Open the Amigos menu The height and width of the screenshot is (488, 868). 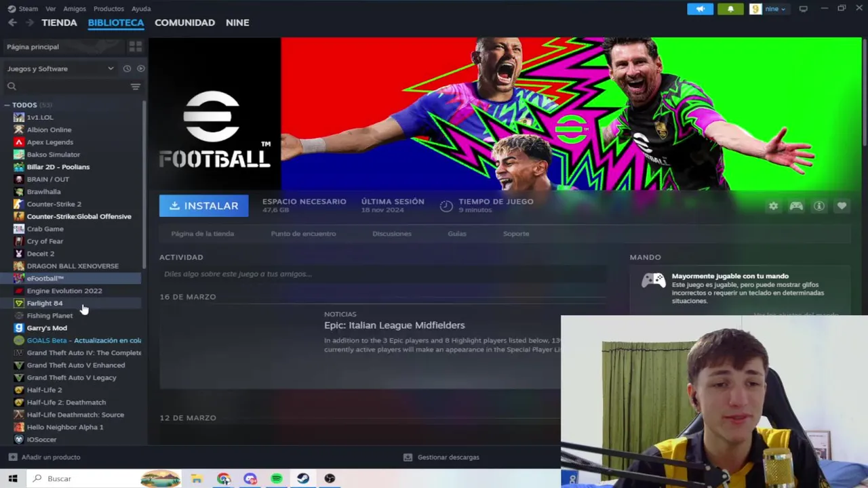click(75, 9)
